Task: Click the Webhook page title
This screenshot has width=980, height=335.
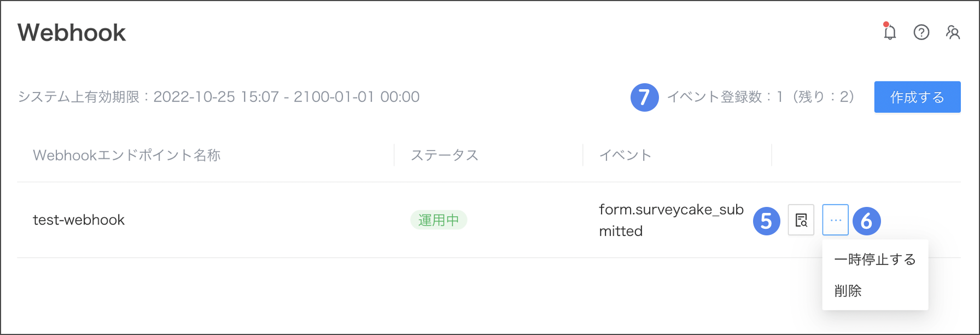Action: coord(72,33)
